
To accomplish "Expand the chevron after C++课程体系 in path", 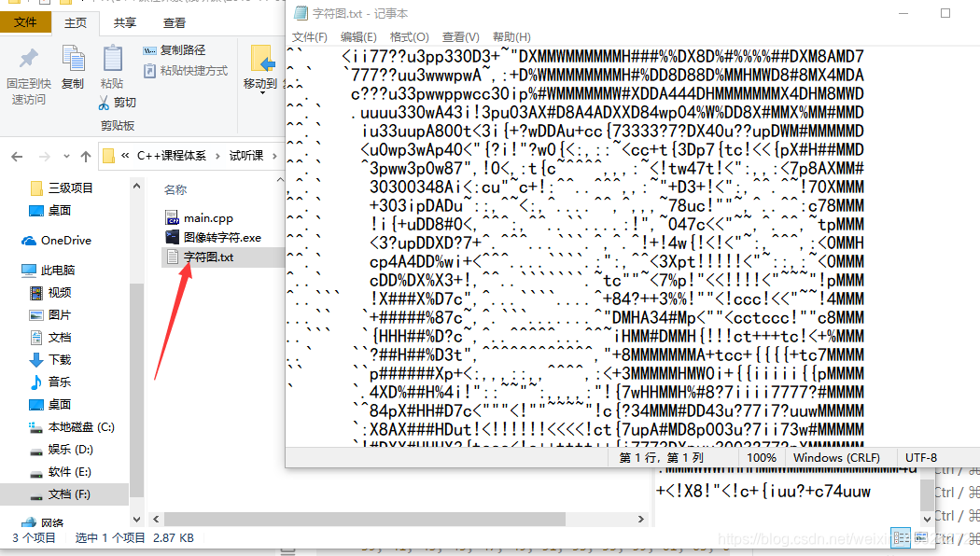I will [217, 156].
